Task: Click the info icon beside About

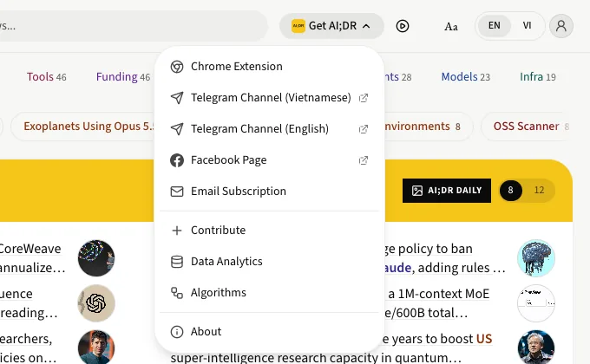Action: (177, 332)
